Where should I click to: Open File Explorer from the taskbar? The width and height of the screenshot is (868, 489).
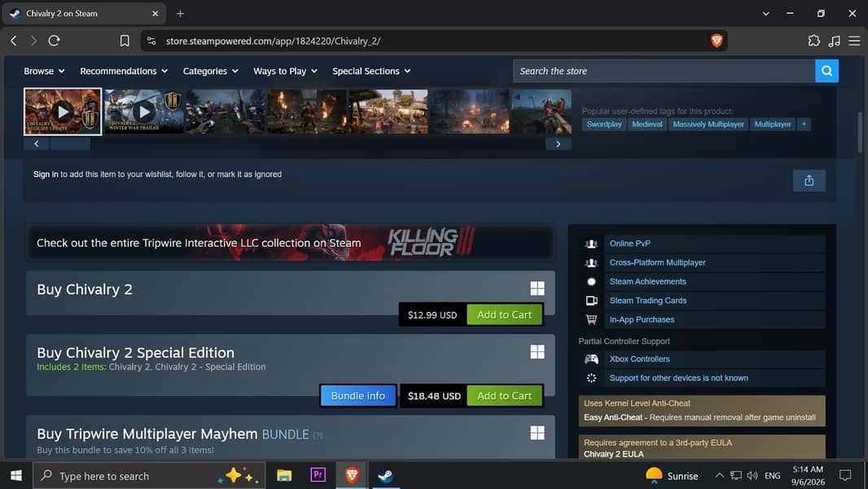tap(284, 475)
